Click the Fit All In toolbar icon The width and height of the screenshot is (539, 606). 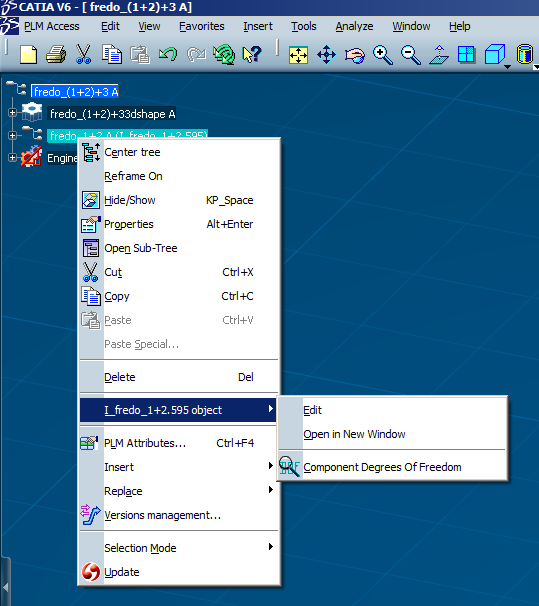click(298, 55)
